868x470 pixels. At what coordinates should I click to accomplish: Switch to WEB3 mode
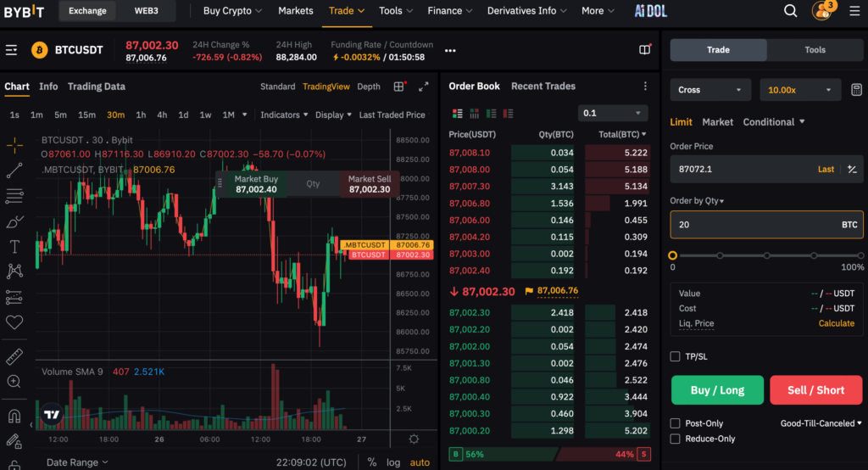(146, 10)
